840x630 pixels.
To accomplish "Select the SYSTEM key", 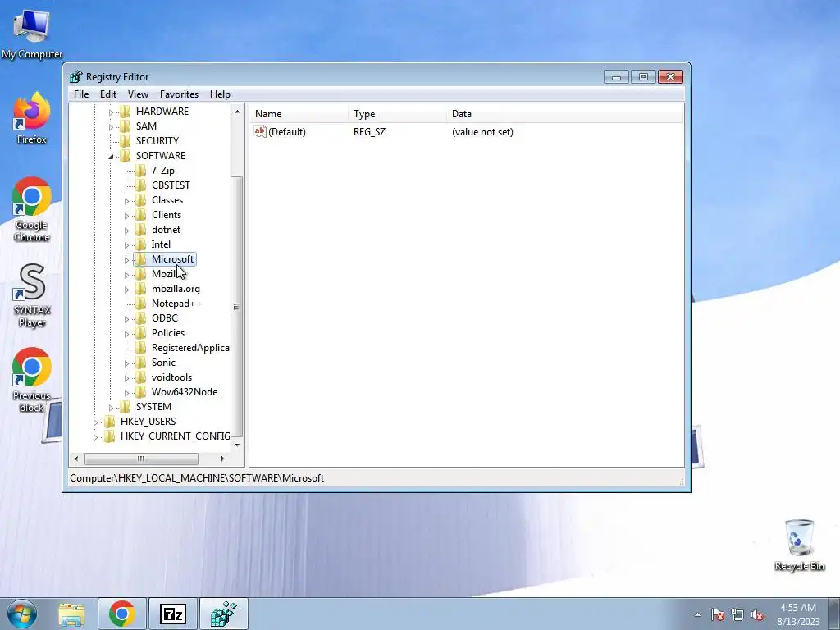I will coord(153,407).
